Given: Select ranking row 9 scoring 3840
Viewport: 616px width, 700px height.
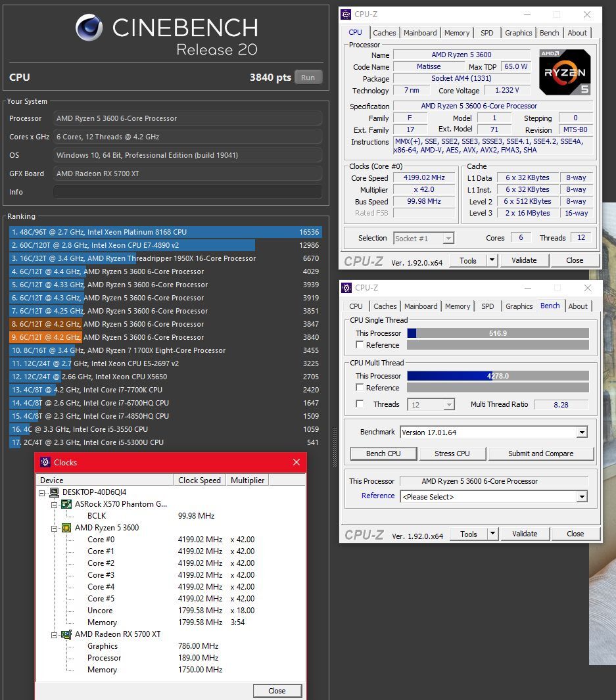Looking at the screenshot, I should (165, 337).
